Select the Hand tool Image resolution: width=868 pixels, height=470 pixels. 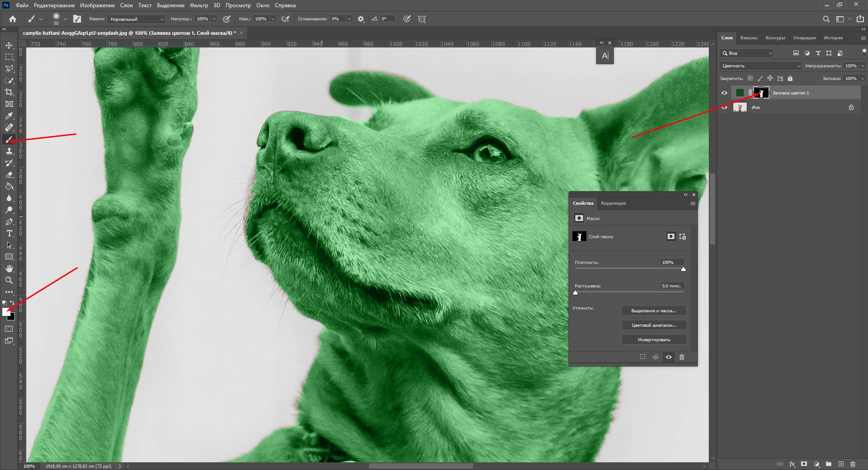(9, 268)
